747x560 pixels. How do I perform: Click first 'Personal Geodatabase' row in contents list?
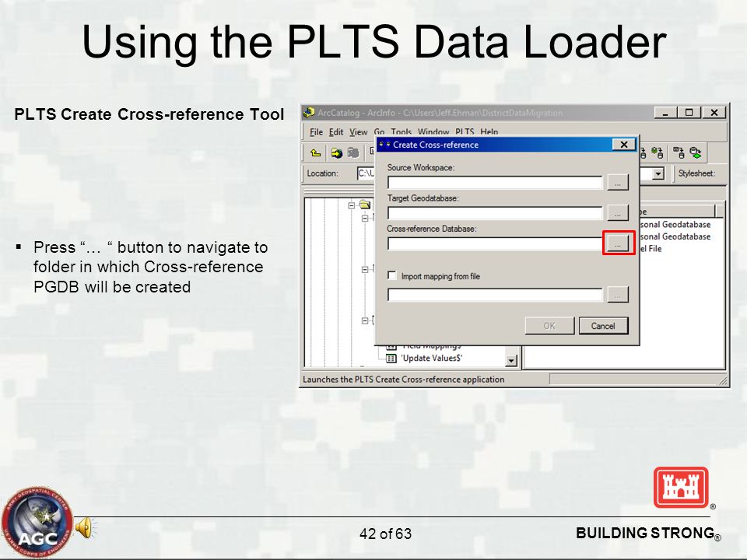pyautogui.click(x=675, y=224)
